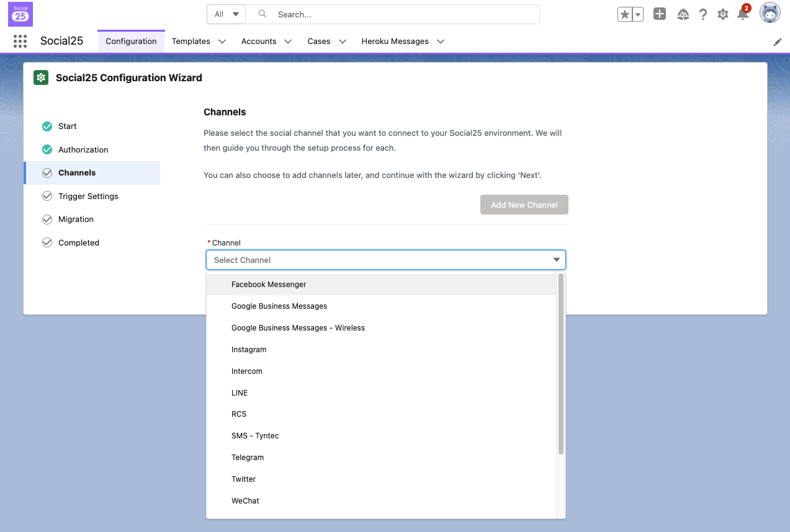Open the App Launcher grid icon
Viewport: 790px width, 532px height.
click(20, 42)
